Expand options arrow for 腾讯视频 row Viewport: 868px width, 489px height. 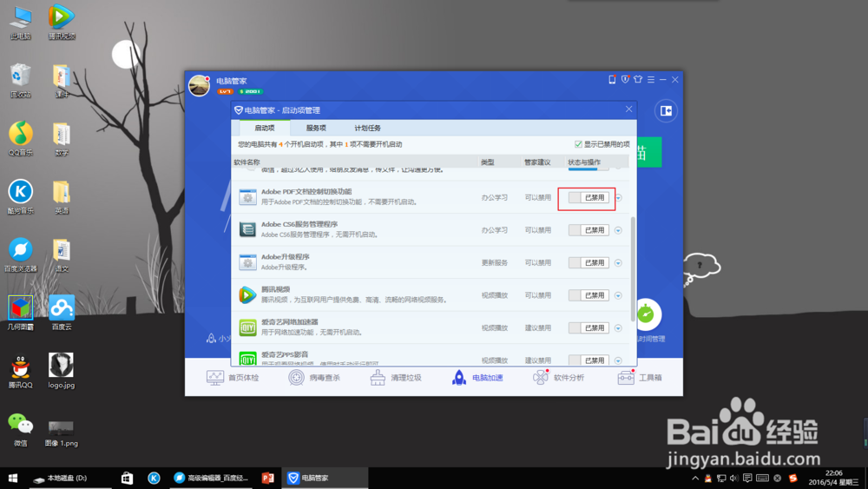click(x=618, y=295)
